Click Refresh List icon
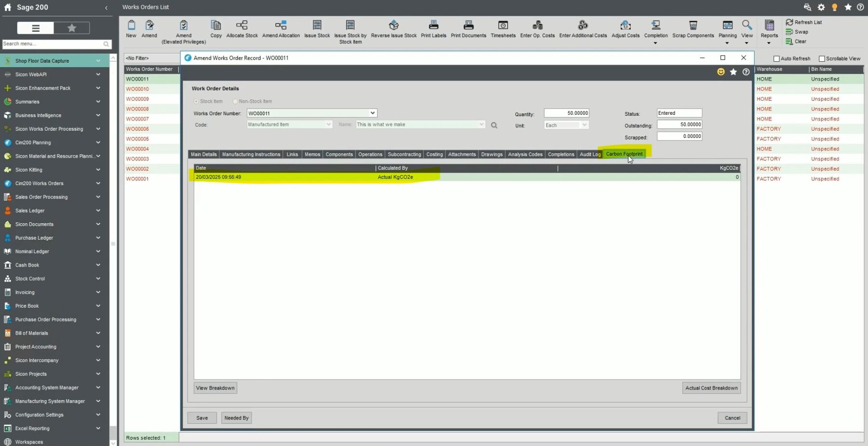The width and height of the screenshot is (868, 446). [789, 22]
